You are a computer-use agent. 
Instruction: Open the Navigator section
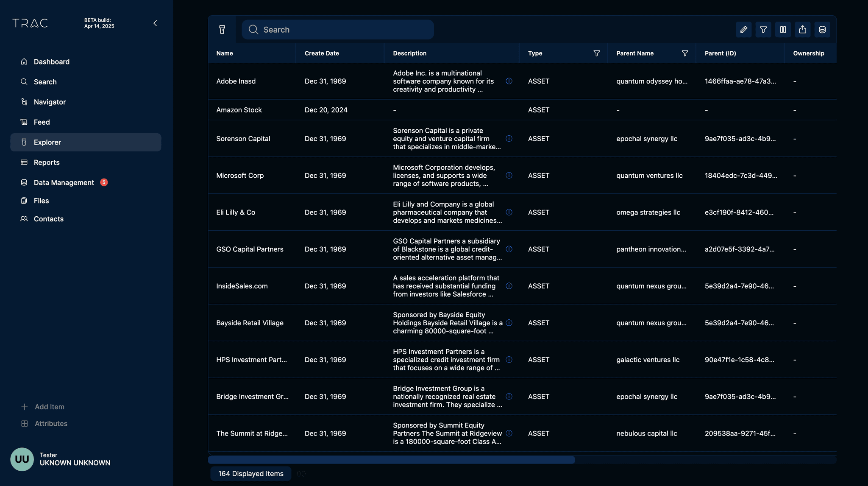tap(50, 102)
